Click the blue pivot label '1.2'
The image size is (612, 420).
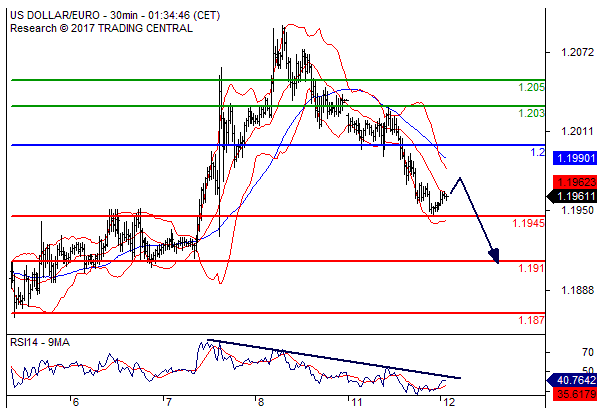pos(538,152)
